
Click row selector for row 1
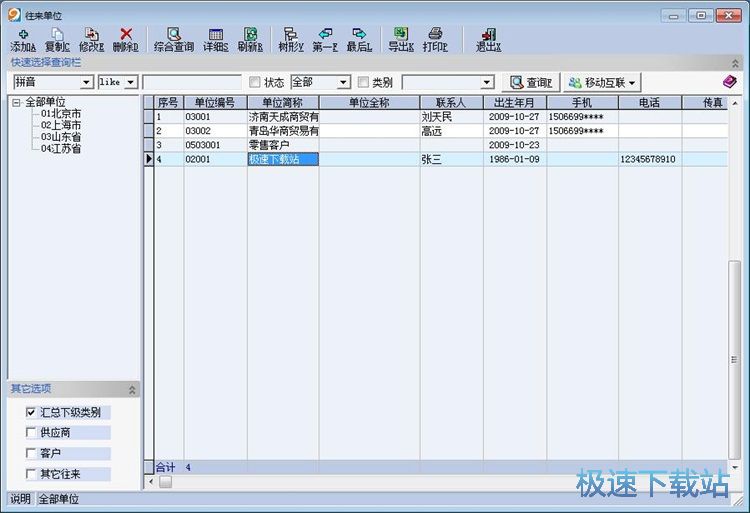pos(149,117)
